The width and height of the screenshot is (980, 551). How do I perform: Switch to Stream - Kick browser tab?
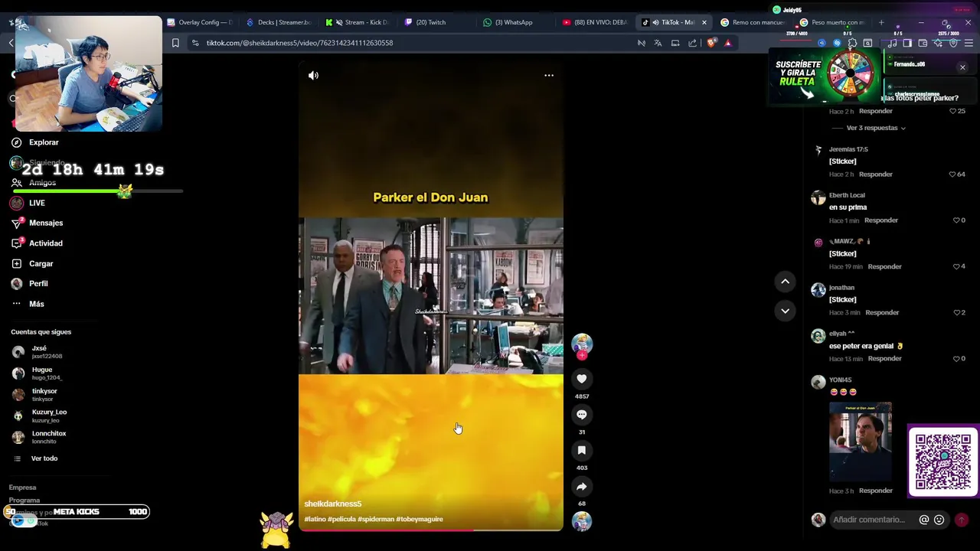pyautogui.click(x=360, y=22)
